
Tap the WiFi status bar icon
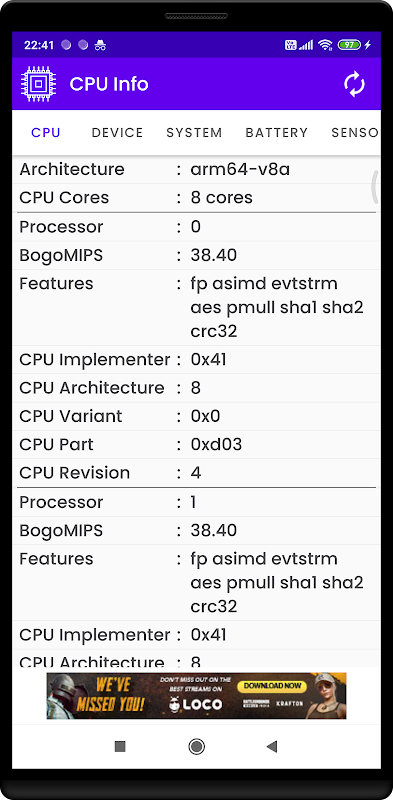(x=325, y=45)
